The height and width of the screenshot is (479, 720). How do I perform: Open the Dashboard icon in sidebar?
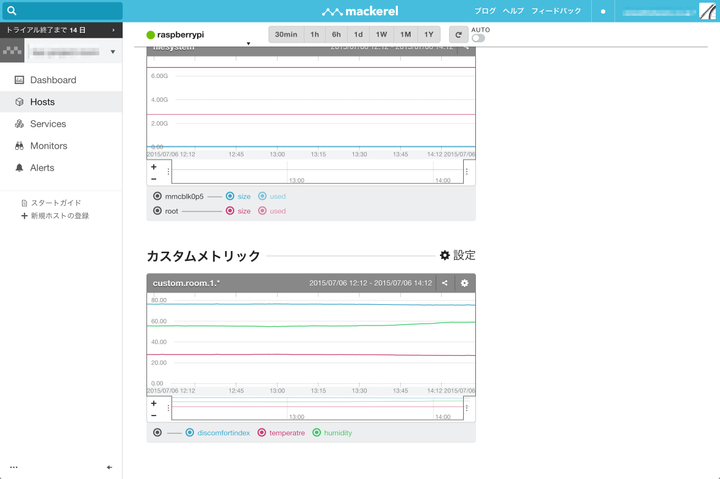19,80
